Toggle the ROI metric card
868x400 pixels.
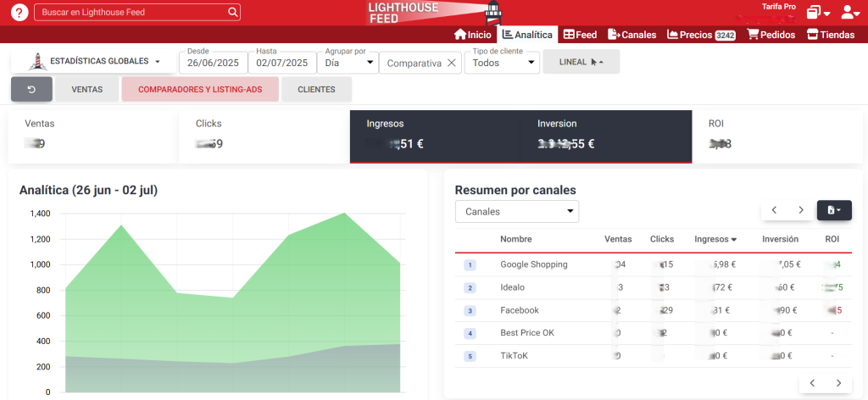click(x=778, y=136)
